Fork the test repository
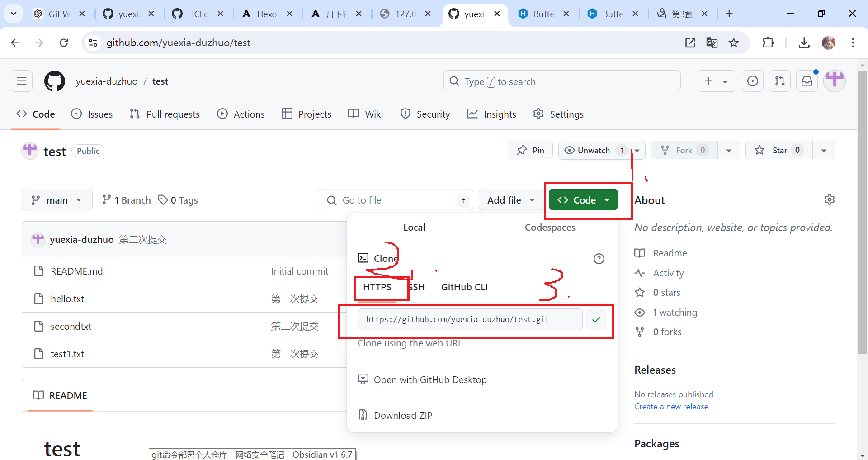The width and height of the screenshot is (868, 460). tap(684, 150)
